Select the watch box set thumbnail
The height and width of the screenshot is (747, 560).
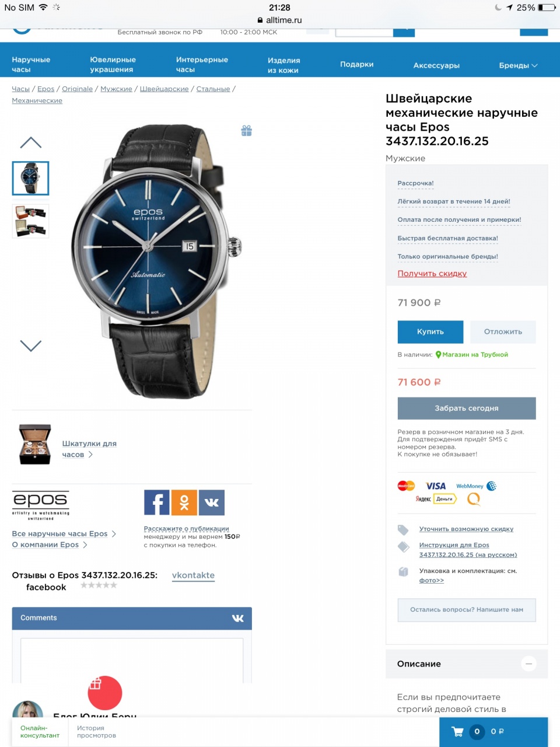pyautogui.click(x=30, y=221)
